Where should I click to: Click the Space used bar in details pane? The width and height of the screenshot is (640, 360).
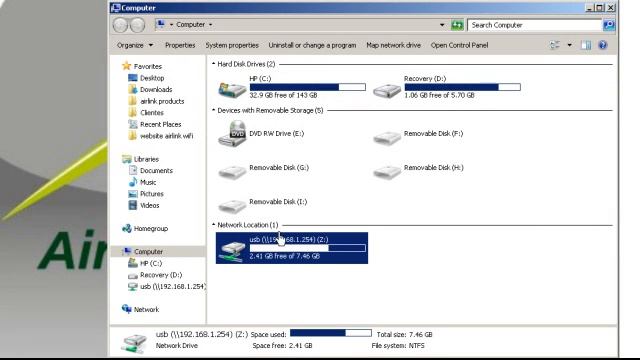pyautogui.click(x=331, y=333)
